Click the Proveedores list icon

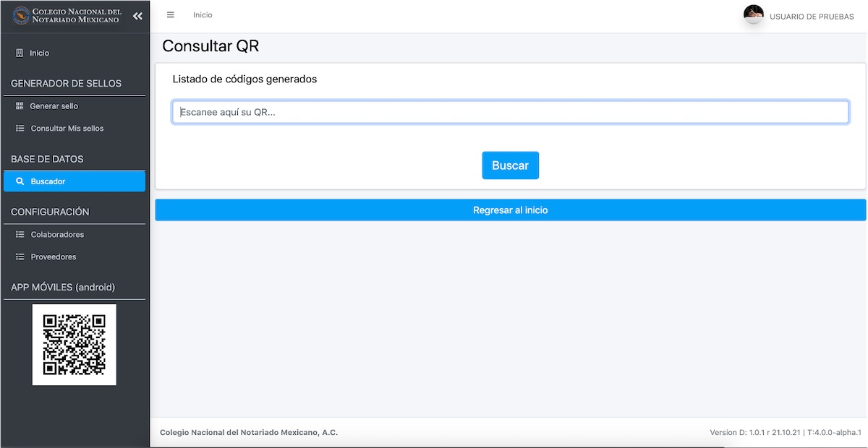(20, 257)
